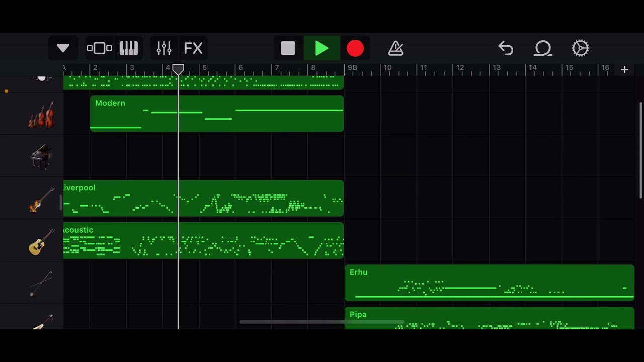Select the Erhu track instrument icon

(41, 284)
